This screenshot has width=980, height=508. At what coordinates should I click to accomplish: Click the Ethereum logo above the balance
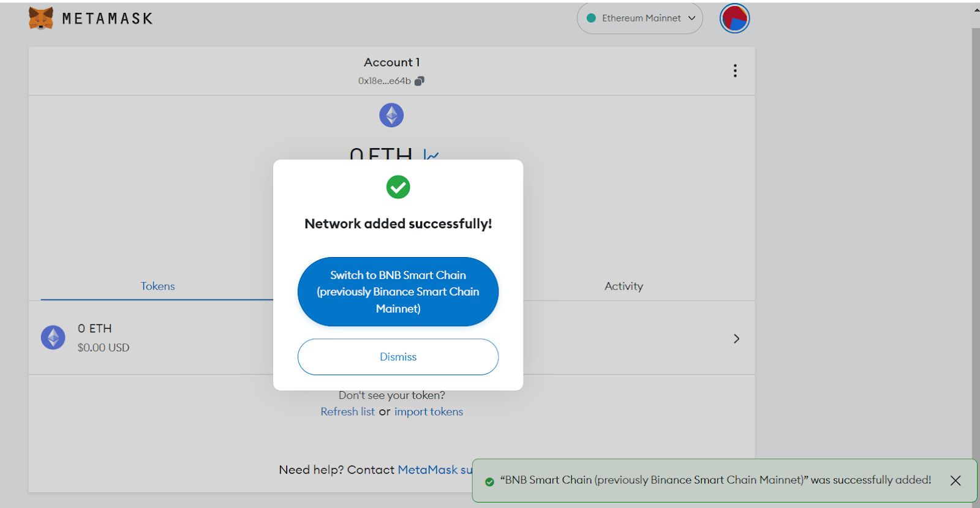coord(391,115)
